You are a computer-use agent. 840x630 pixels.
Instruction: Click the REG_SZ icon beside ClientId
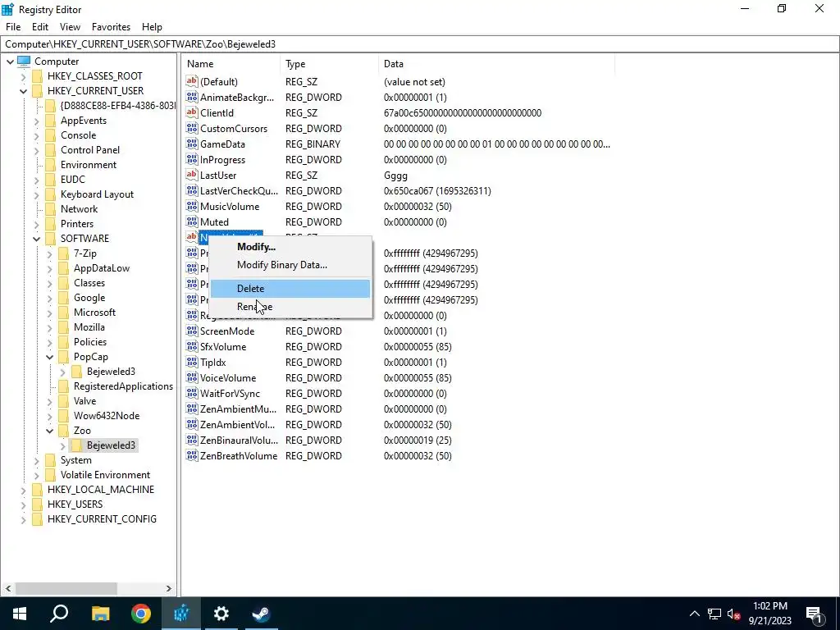[192, 112]
